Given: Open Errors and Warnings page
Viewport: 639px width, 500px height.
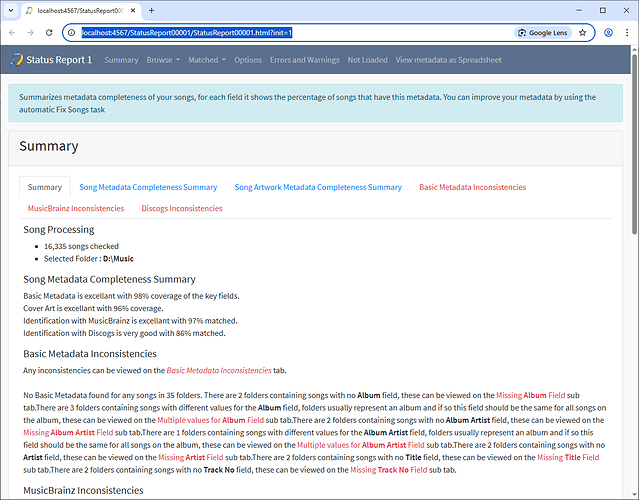Looking at the screenshot, I should coord(304,60).
